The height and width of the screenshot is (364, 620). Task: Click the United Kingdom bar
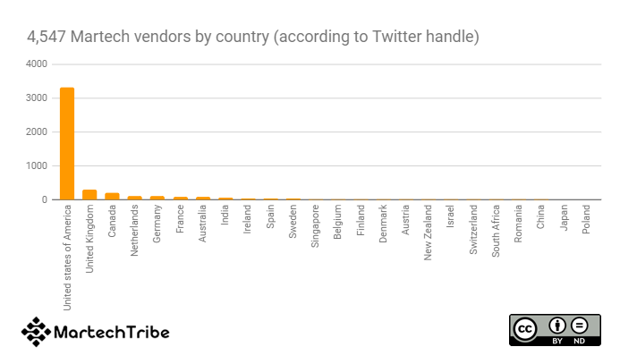coord(89,194)
